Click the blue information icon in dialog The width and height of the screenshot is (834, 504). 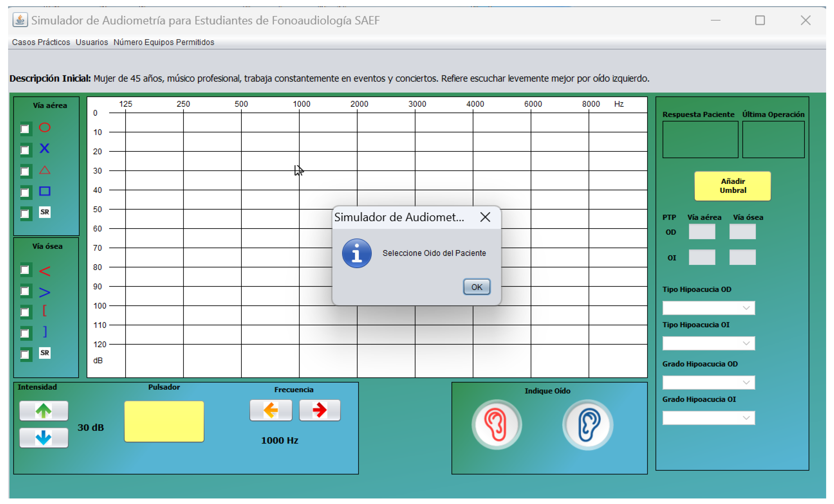click(x=356, y=253)
